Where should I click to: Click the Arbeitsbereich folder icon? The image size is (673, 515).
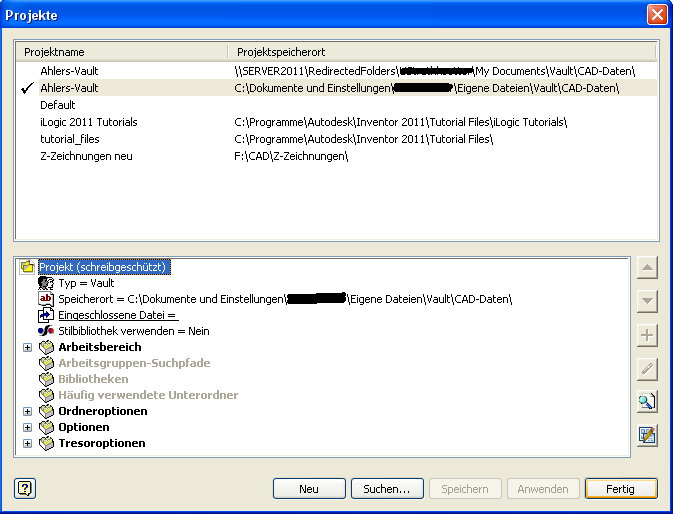pyautogui.click(x=46, y=347)
